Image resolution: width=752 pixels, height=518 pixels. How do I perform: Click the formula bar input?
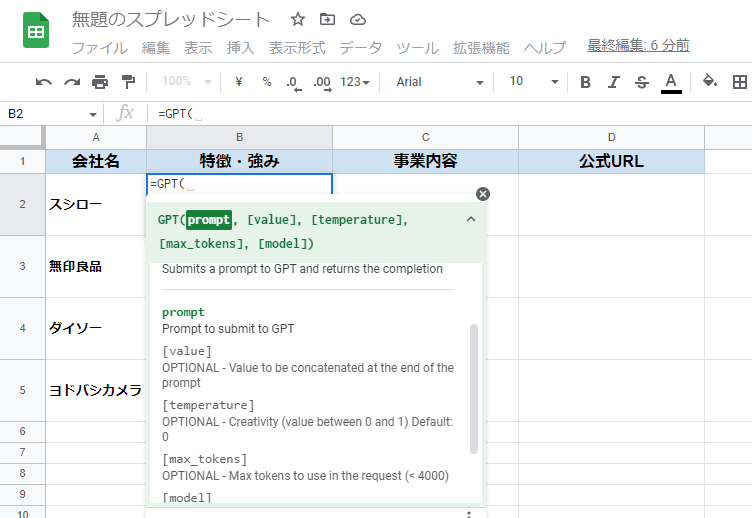click(x=452, y=114)
